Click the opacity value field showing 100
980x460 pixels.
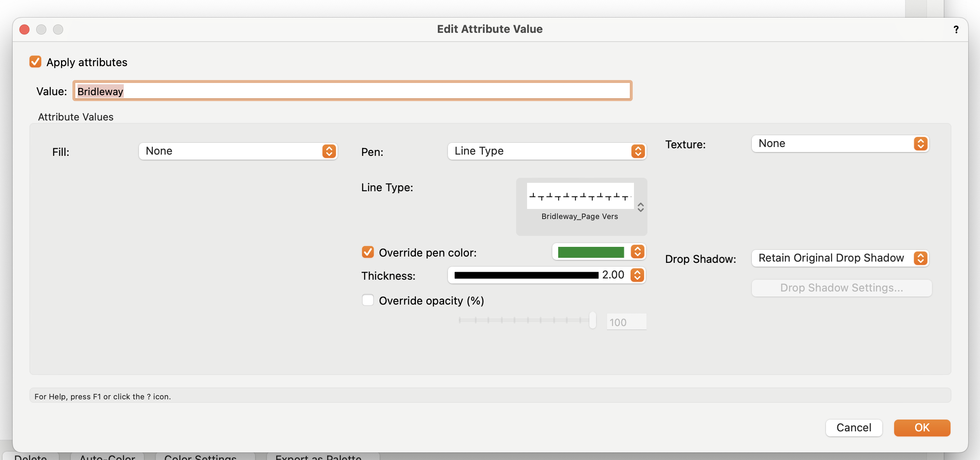pyautogui.click(x=626, y=321)
